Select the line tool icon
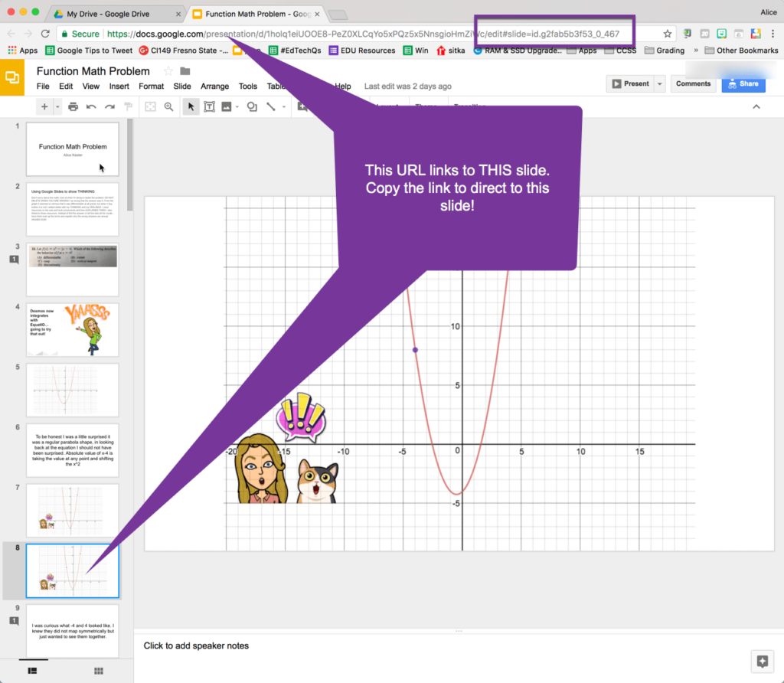 pos(271,106)
